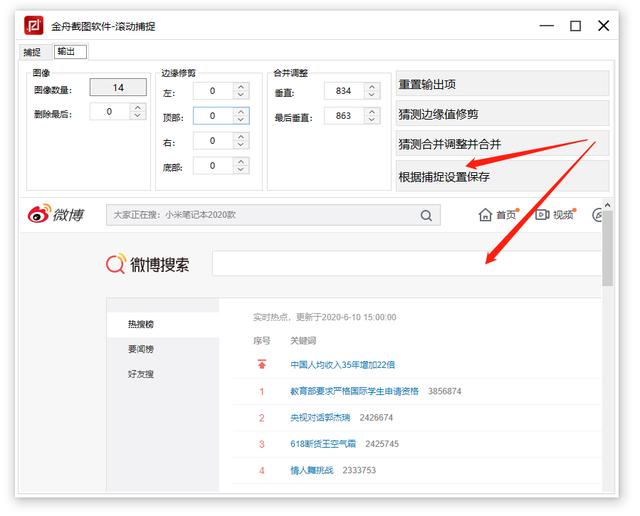Increase 顶部 trim value
The width and height of the screenshot is (640, 516).
coord(241,111)
